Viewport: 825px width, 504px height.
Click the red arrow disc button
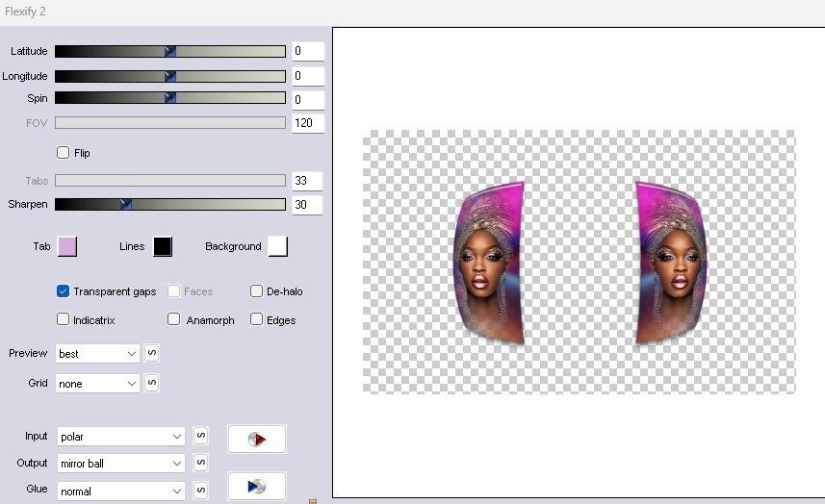(256, 440)
